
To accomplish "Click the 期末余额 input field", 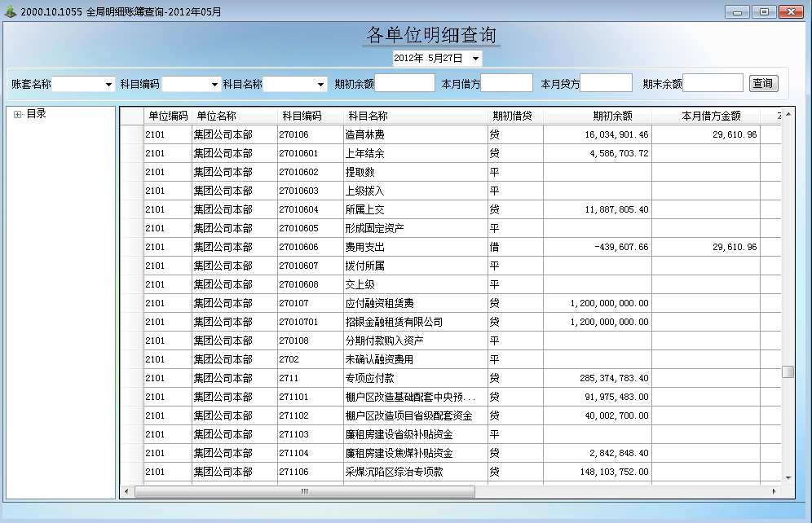I will pos(713,83).
